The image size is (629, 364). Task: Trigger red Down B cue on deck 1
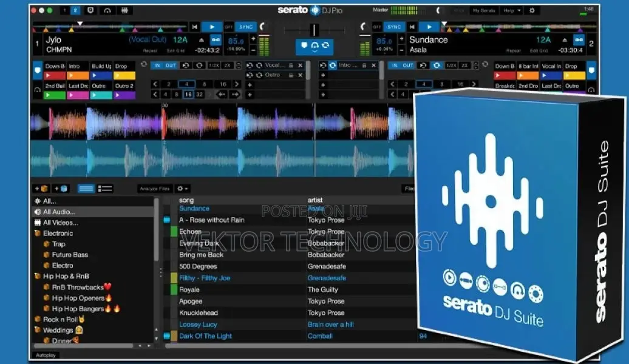[x=55, y=75]
